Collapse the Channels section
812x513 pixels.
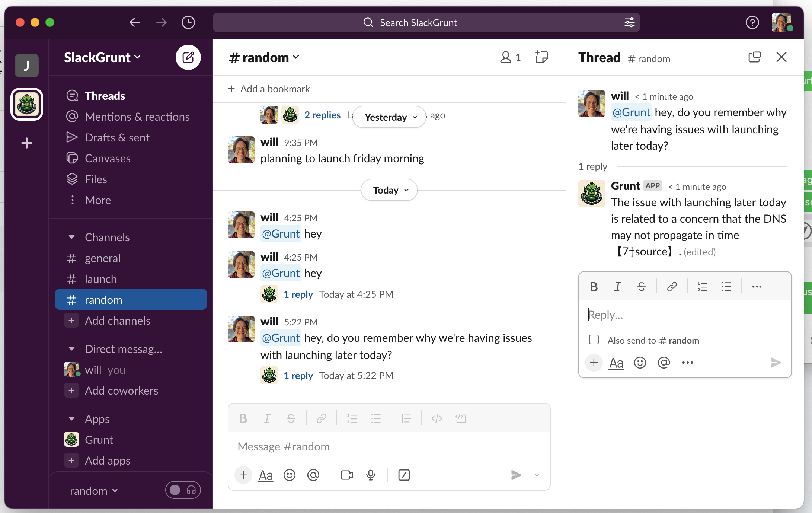(x=72, y=237)
